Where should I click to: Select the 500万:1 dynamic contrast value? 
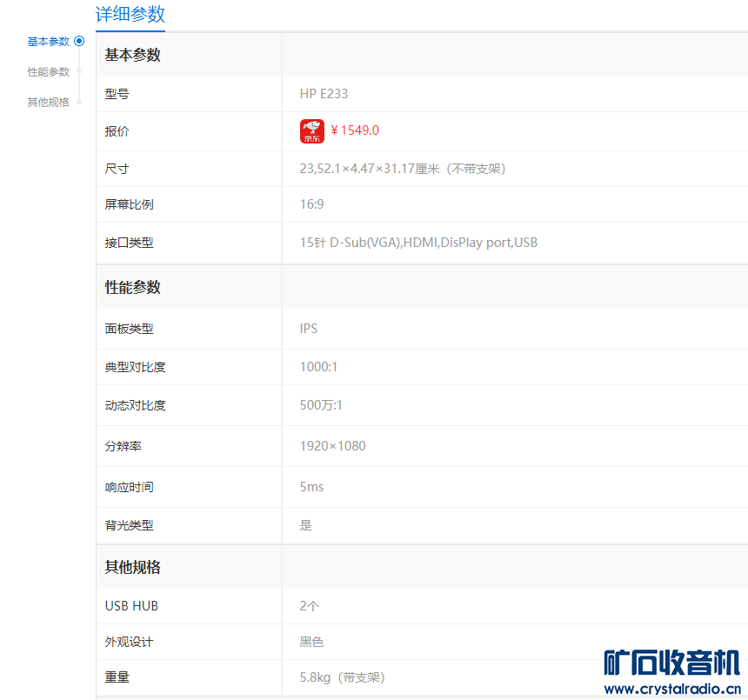click(321, 405)
